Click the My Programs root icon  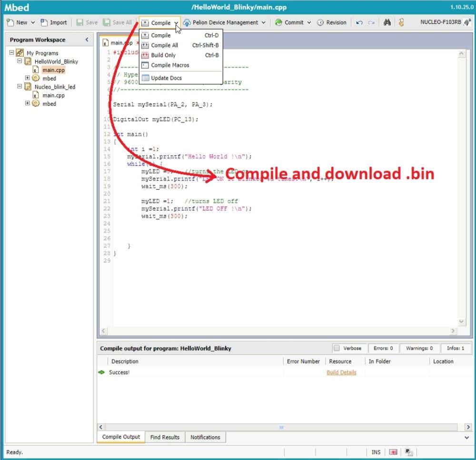(x=20, y=53)
